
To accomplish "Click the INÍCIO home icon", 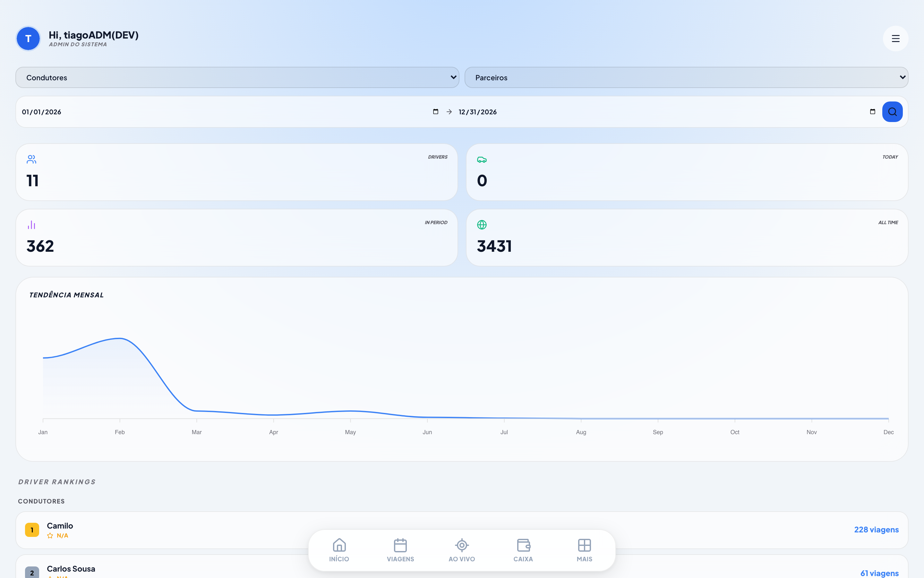I will point(339,545).
